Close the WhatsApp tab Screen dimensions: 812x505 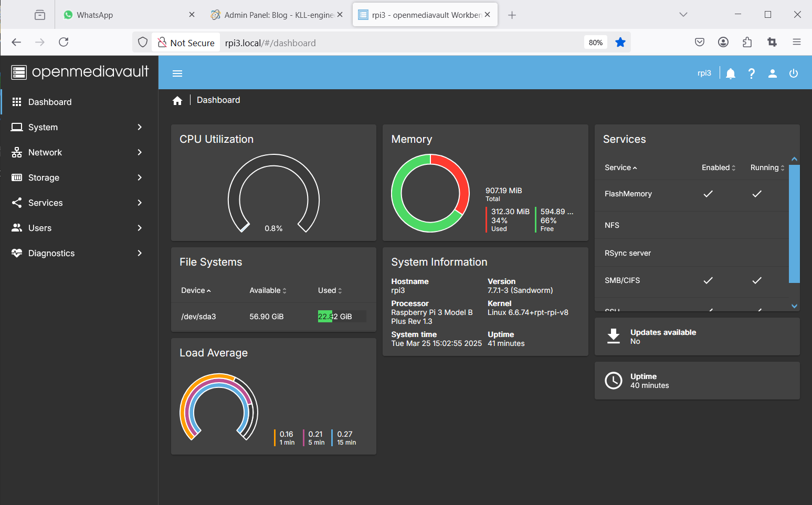click(192, 15)
